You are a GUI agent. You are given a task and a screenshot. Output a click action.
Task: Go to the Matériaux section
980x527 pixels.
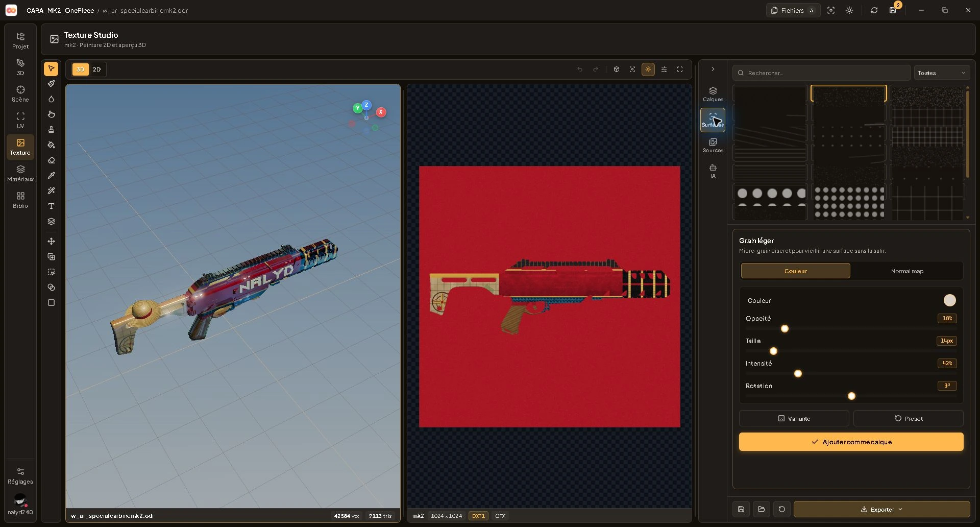20,174
